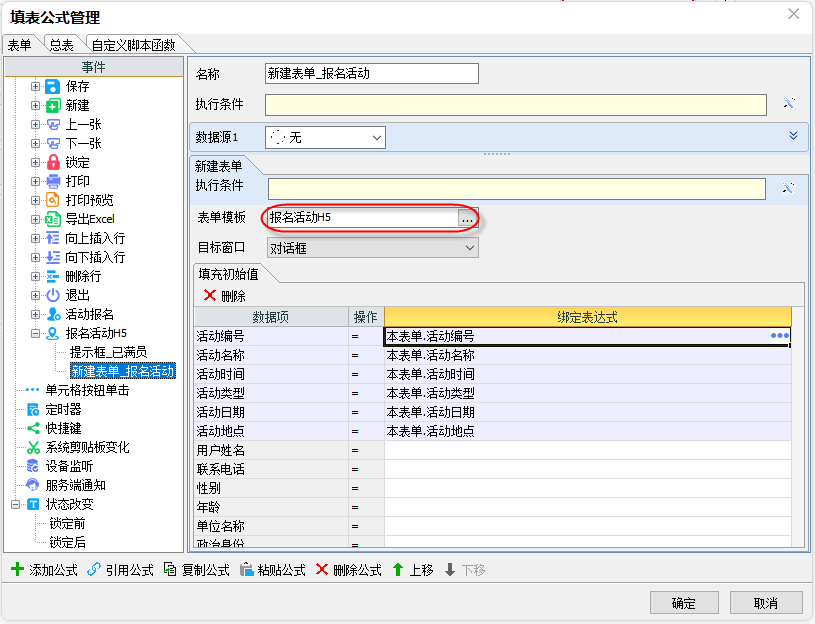Open the 自定义脚本函数 tab

134,45
